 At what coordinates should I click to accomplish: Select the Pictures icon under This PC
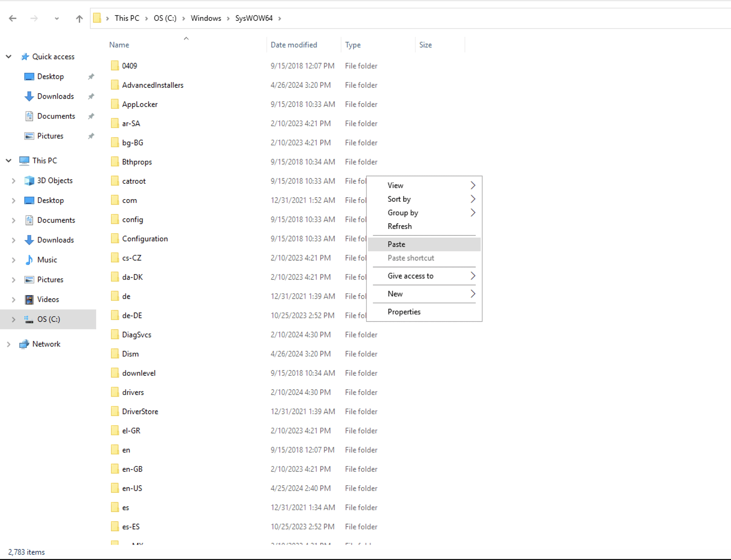pos(29,280)
